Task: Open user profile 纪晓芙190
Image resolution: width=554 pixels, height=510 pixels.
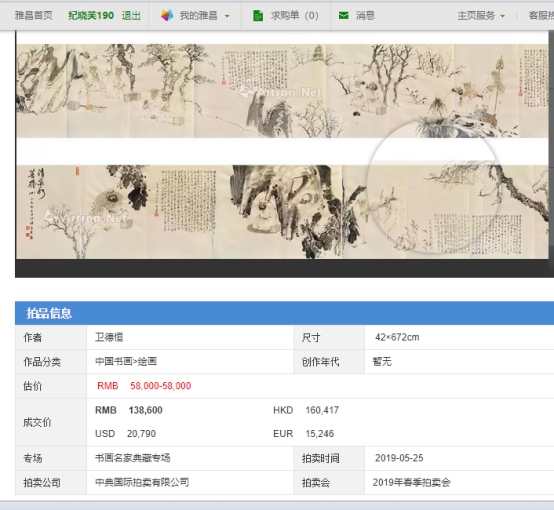Action: click(91, 16)
